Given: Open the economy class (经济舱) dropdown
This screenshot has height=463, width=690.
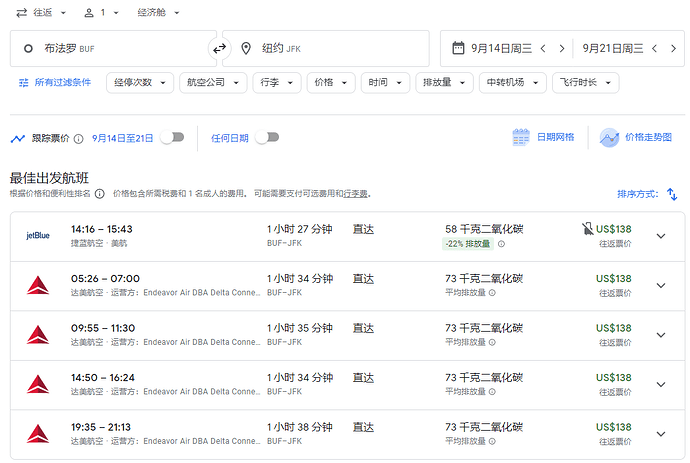Looking at the screenshot, I should pyautogui.click(x=159, y=13).
